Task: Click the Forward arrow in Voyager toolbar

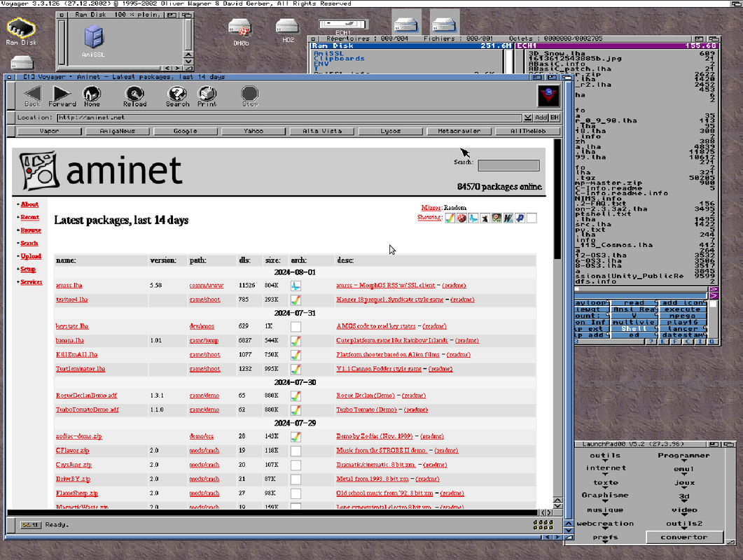Action: (x=62, y=96)
